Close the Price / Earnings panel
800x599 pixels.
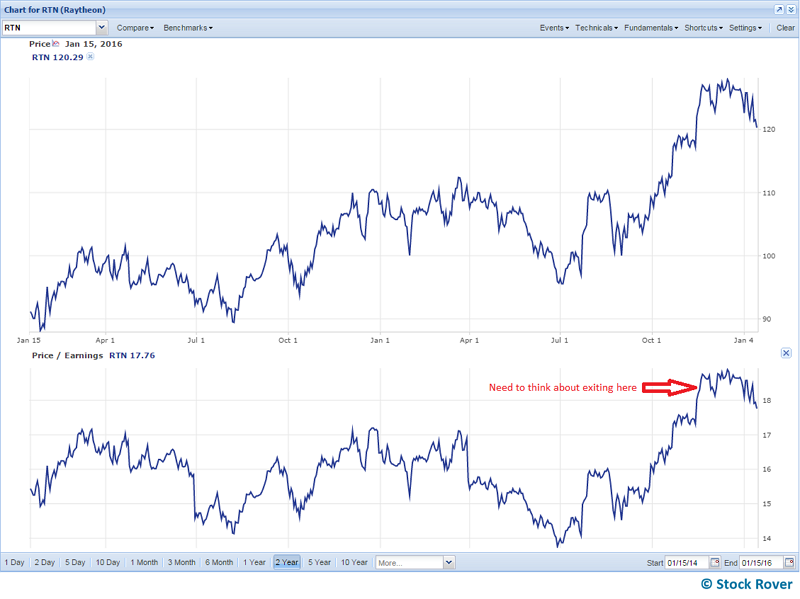(786, 353)
